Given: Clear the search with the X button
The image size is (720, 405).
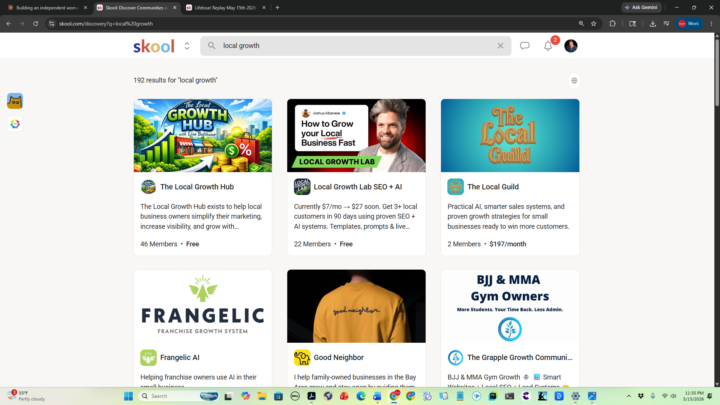Looking at the screenshot, I should (x=500, y=46).
